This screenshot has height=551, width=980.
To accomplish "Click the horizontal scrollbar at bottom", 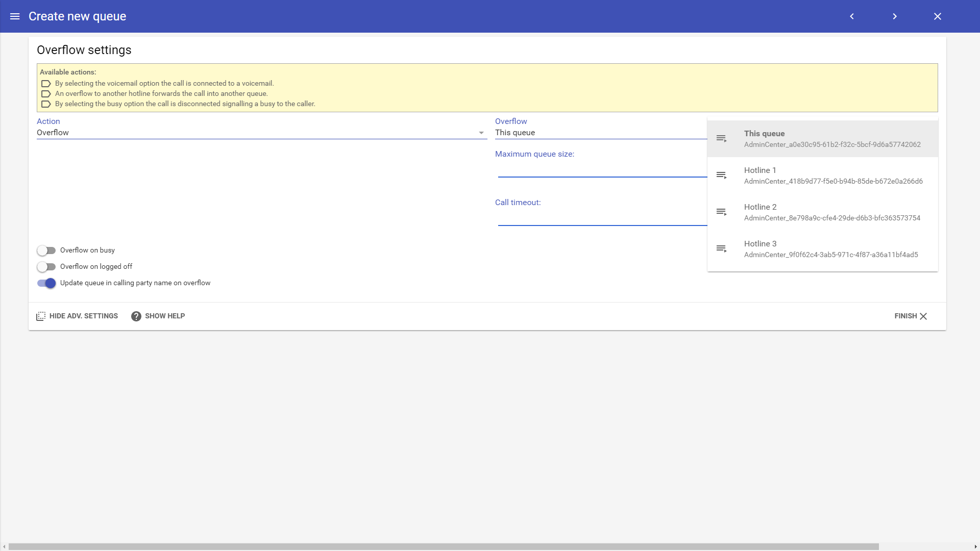I will click(443, 546).
